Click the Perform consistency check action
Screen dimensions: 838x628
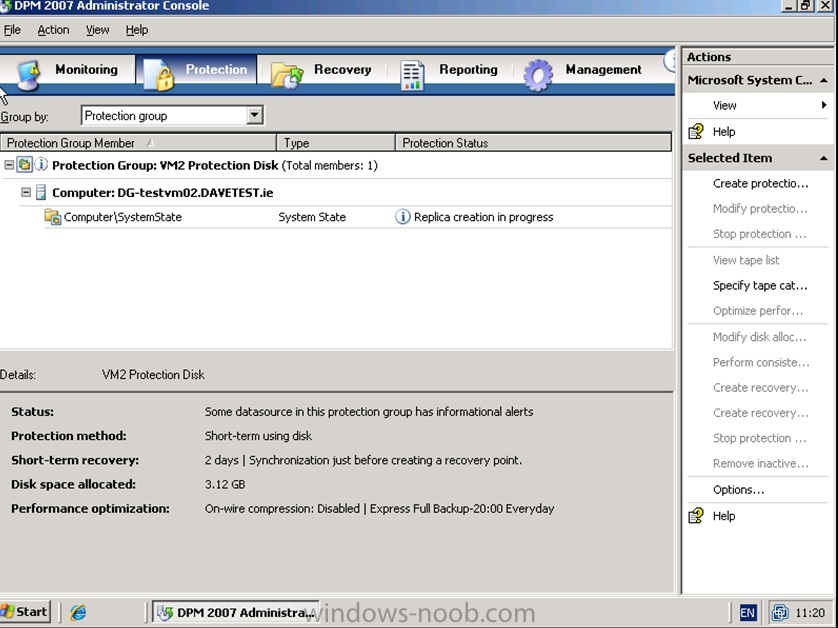(x=761, y=362)
